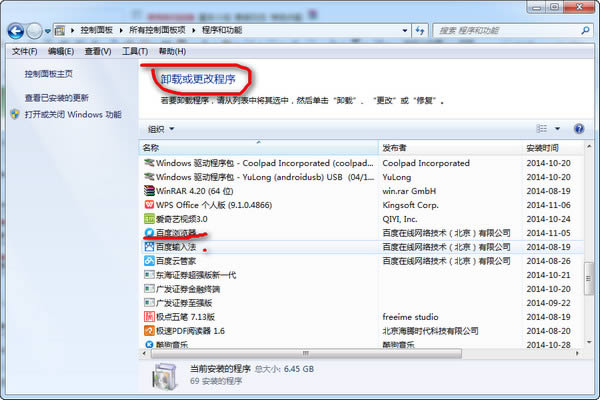Screen dimensions: 600x400
Task: Select the WinRAR 4.20 program icon
Action: point(149,189)
